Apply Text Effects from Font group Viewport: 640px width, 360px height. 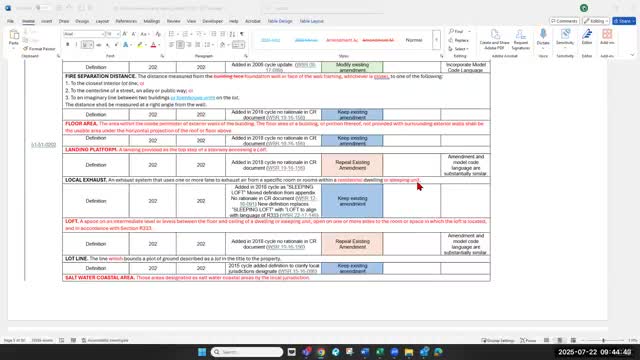pos(126,44)
